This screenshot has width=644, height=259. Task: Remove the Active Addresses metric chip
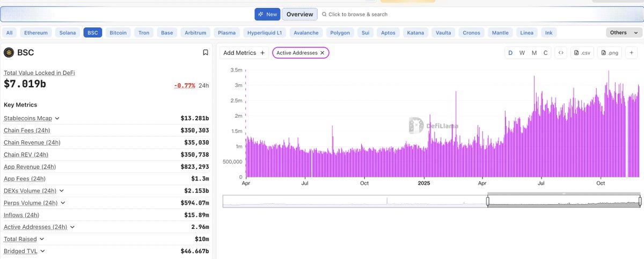(323, 53)
